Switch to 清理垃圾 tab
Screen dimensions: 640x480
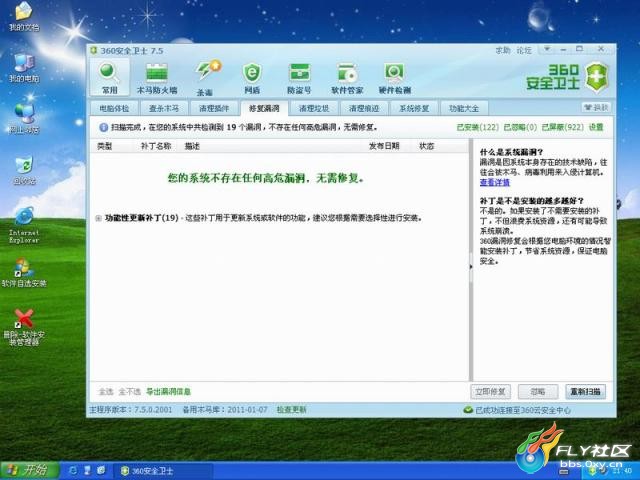tap(314, 109)
